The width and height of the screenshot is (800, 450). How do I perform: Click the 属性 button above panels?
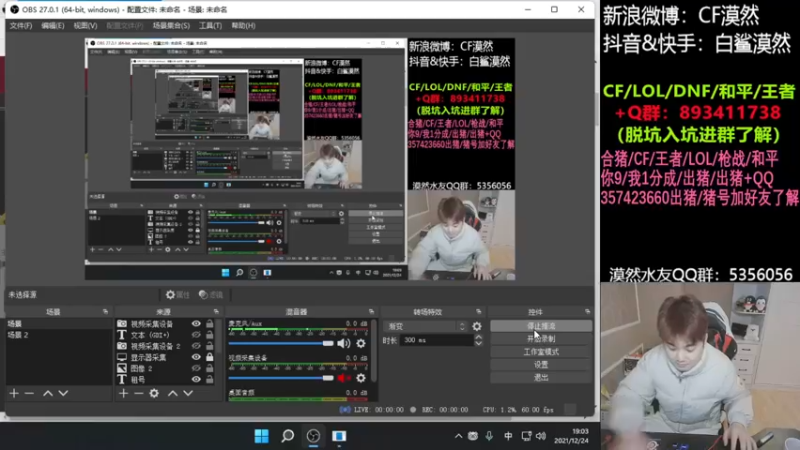coord(177,294)
